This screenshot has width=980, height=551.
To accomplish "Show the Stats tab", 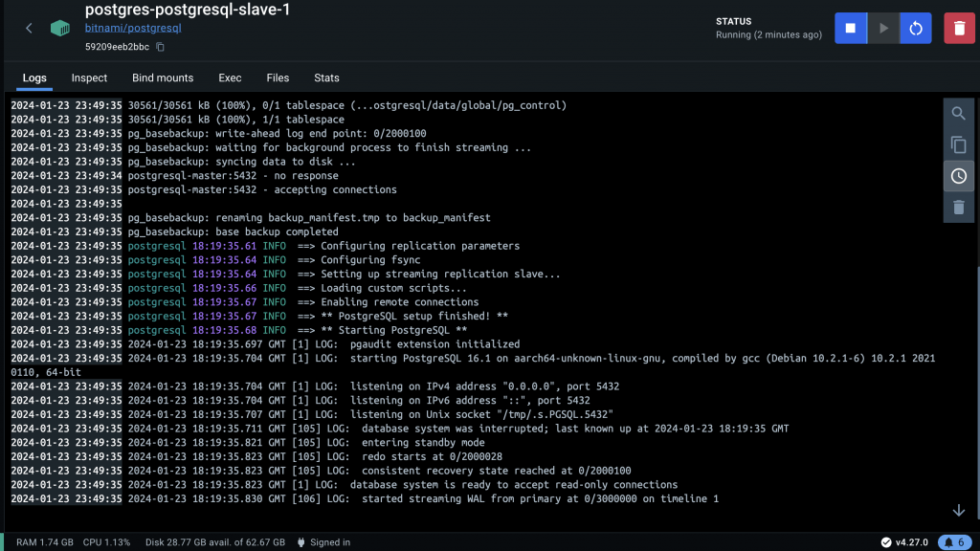I will click(326, 77).
